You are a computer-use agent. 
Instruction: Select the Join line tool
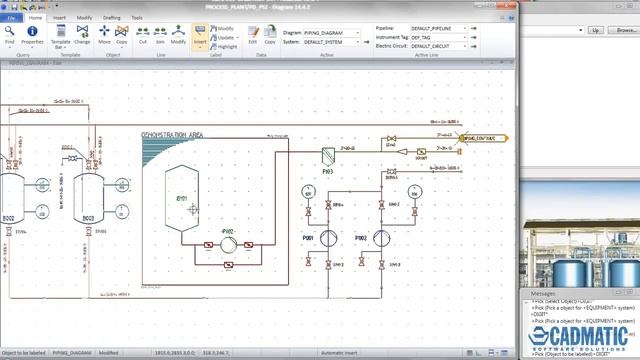pos(160,35)
